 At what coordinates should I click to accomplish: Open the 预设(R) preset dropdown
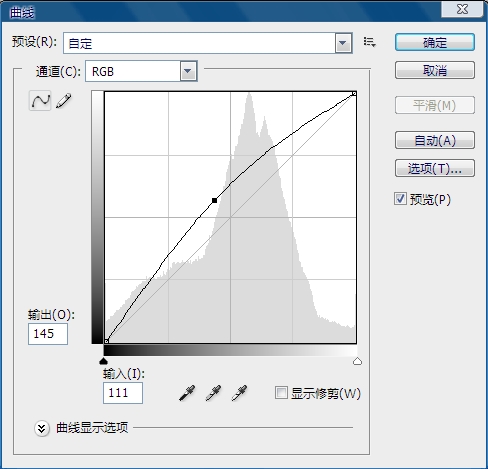point(343,43)
